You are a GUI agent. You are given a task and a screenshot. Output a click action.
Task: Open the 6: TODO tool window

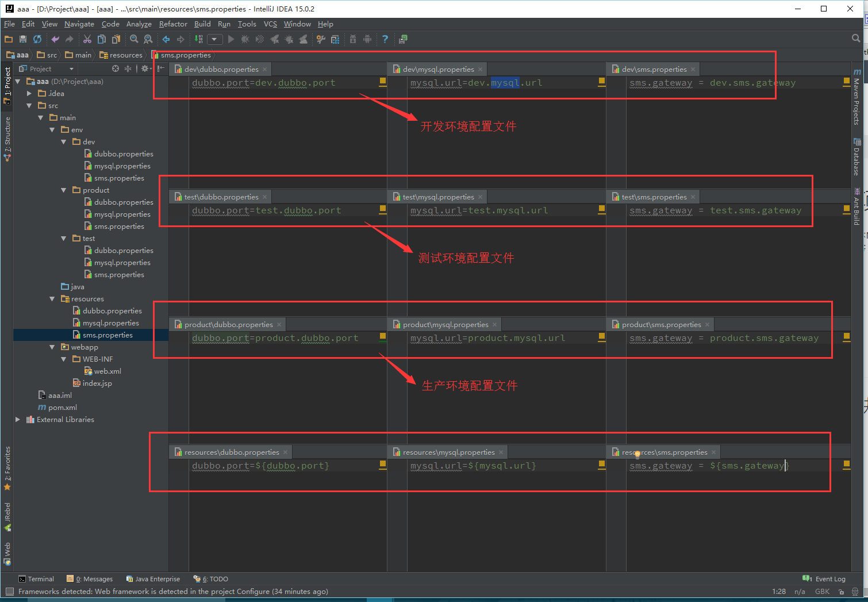coord(211,579)
